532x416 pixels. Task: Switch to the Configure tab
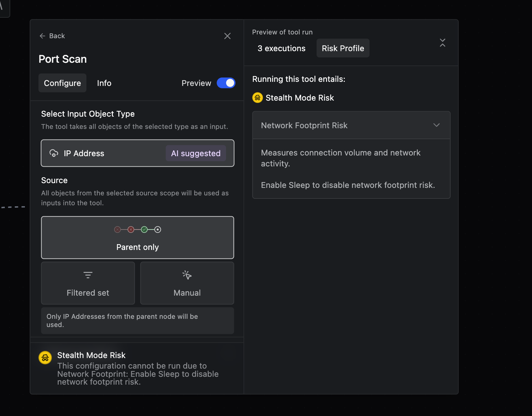coord(62,83)
